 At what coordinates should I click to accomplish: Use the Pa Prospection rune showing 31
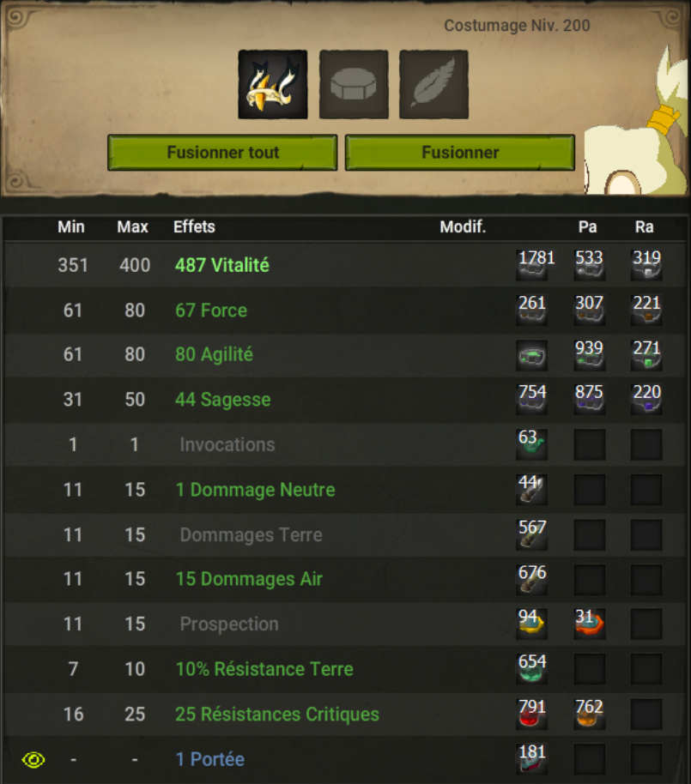point(590,624)
